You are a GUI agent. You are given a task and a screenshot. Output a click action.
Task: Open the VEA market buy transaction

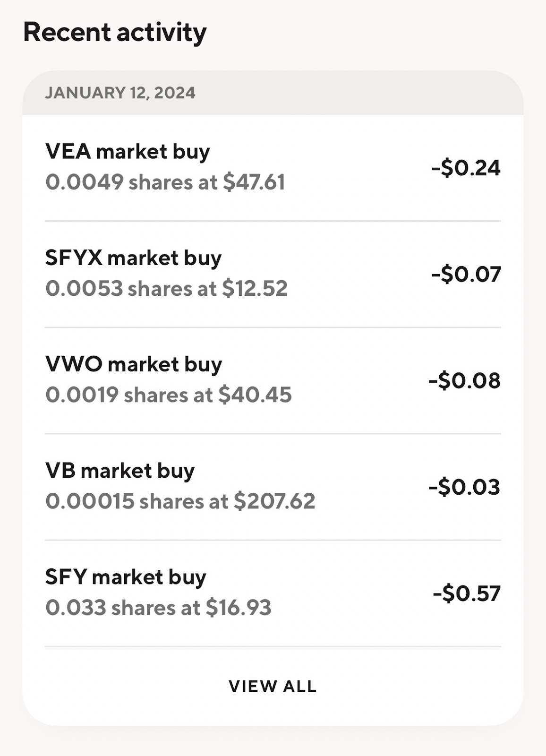(128, 152)
